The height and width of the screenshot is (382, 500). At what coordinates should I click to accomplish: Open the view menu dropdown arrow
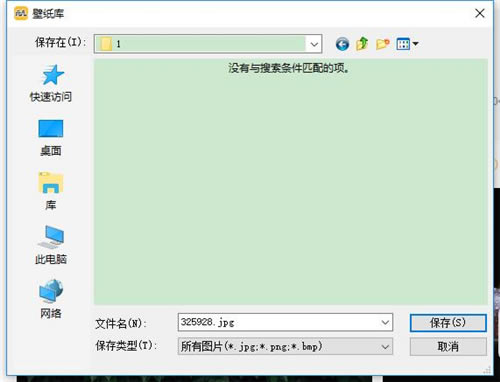(415, 44)
